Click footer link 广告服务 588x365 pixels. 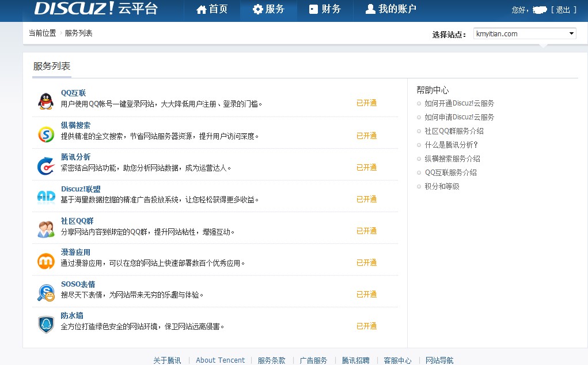pyautogui.click(x=313, y=360)
